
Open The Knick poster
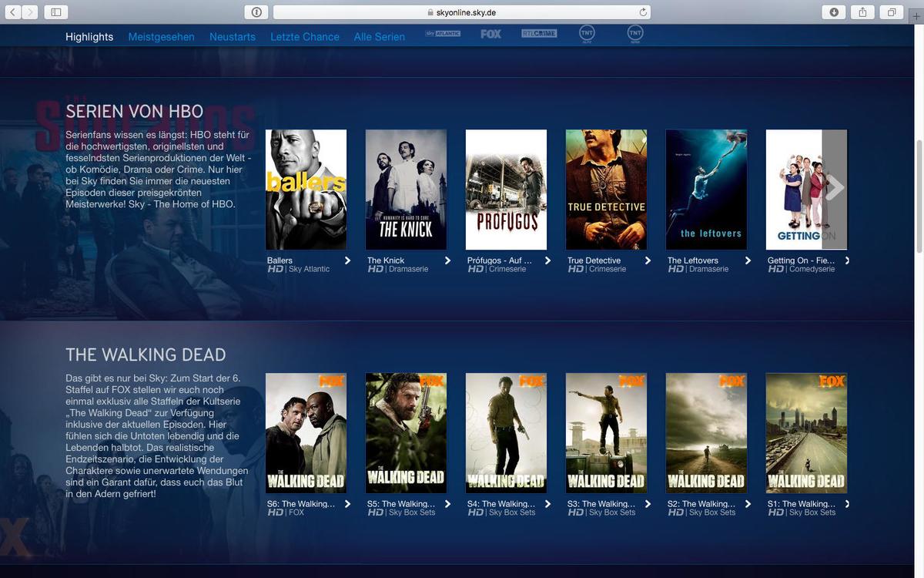tap(406, 190)
